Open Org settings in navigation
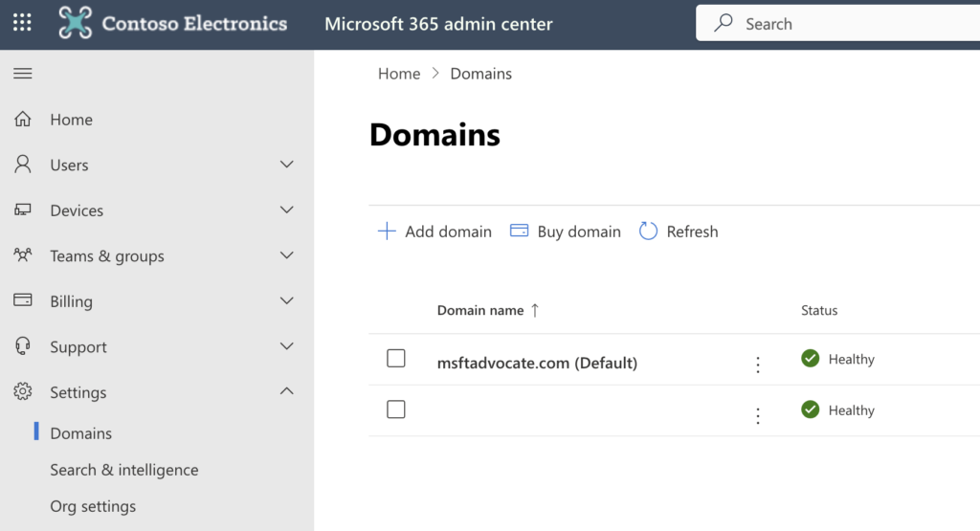The height and width of the screenshot is (531, 980). (93, 506)
